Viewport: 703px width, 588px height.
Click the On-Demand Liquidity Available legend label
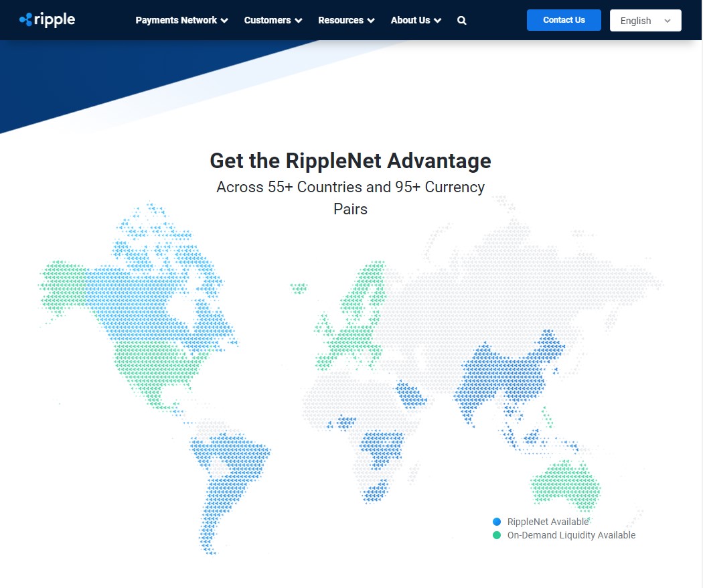(571, 535)
